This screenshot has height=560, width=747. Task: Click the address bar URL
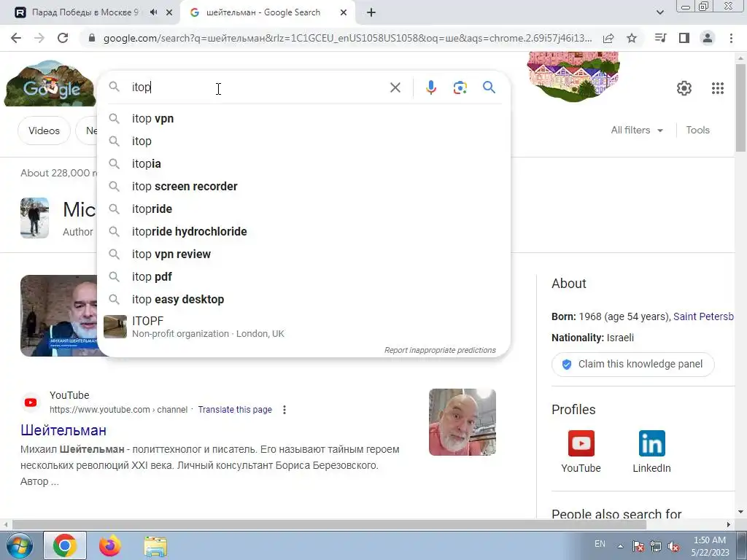348,38
